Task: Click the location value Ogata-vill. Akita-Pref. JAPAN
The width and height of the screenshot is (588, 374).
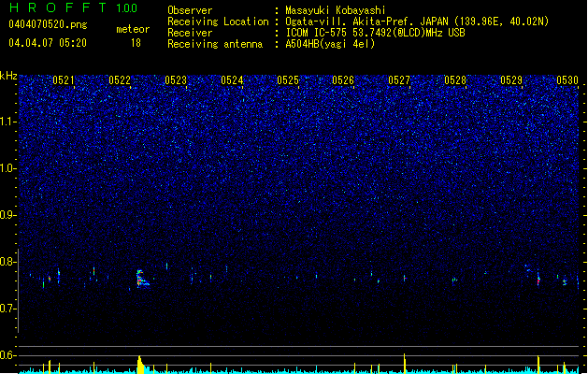Action: pos(366,22)
